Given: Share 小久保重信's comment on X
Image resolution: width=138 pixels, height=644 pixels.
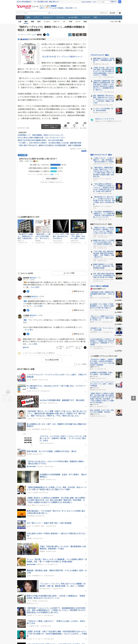Looking at the screenshot, I should [x=24, y=310].
